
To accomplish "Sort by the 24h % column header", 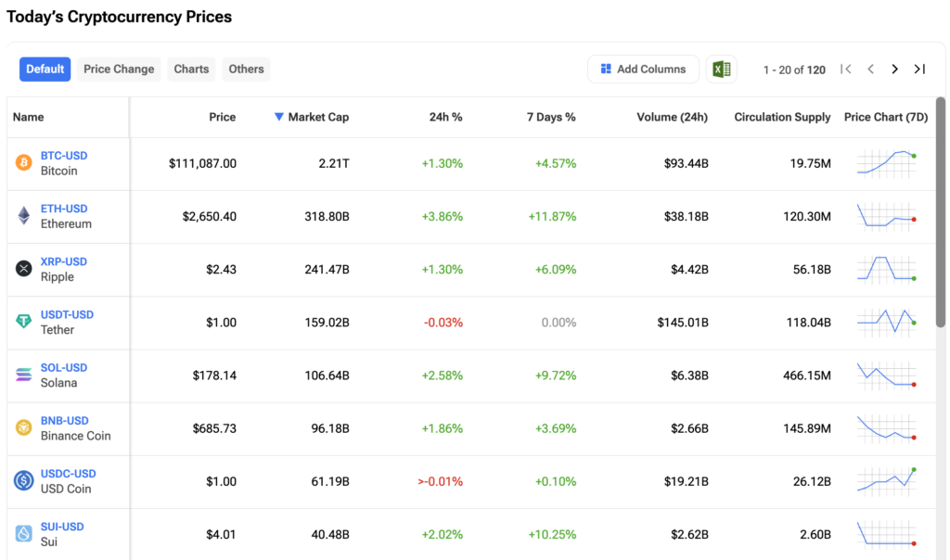I will (x=445, y=117).
